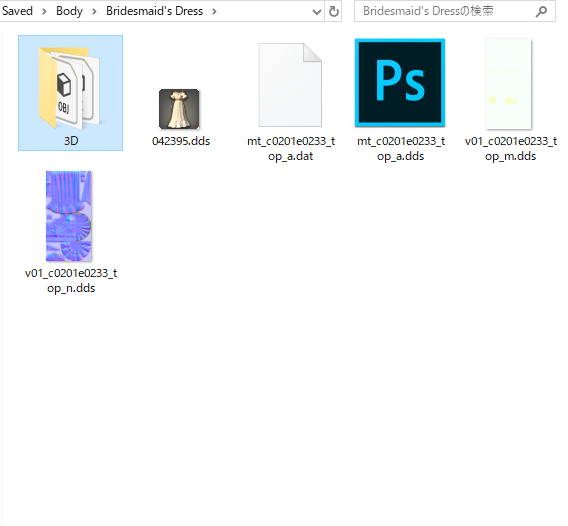Select the 3D folder icon
This screenshot has width=568, height=526.
[x=69, y=88]
